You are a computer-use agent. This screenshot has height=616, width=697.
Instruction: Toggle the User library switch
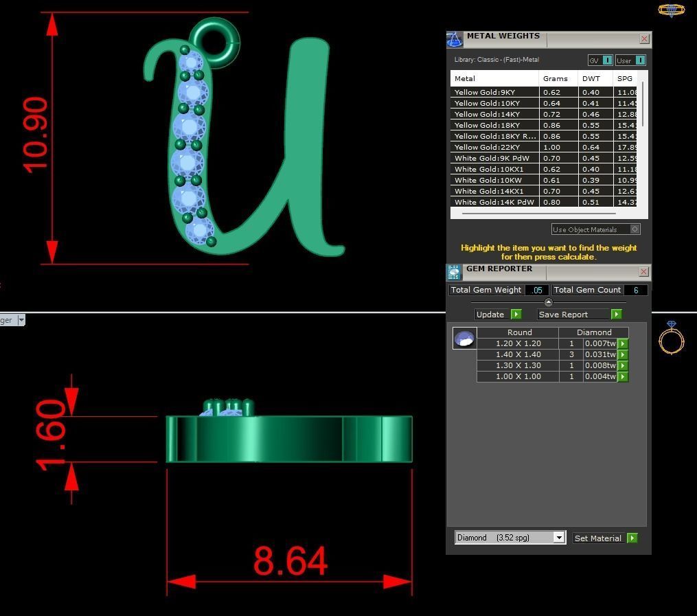click(x=640, y=60)
